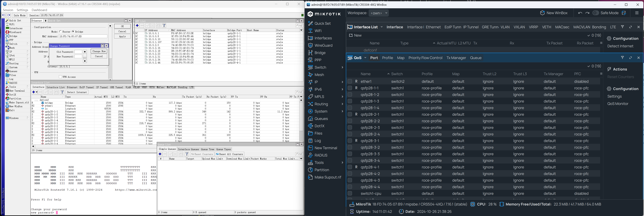Click vertical scrollbar of Quick Set window
The image size is (644, 216).
tap(110, 53)
